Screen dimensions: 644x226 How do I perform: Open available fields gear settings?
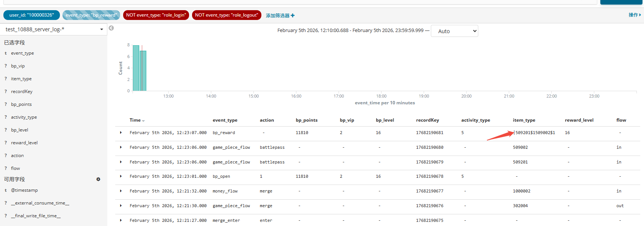pyautogui.click(x=98, y=179)
